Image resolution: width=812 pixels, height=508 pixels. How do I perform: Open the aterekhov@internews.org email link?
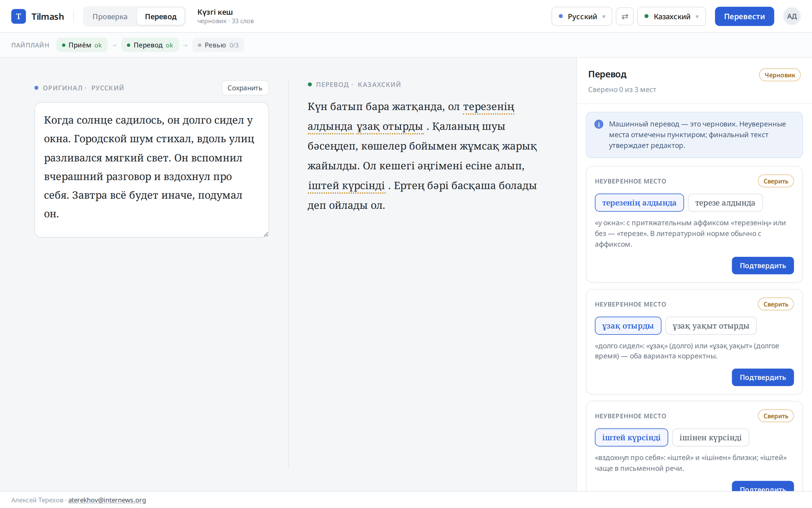107,500
